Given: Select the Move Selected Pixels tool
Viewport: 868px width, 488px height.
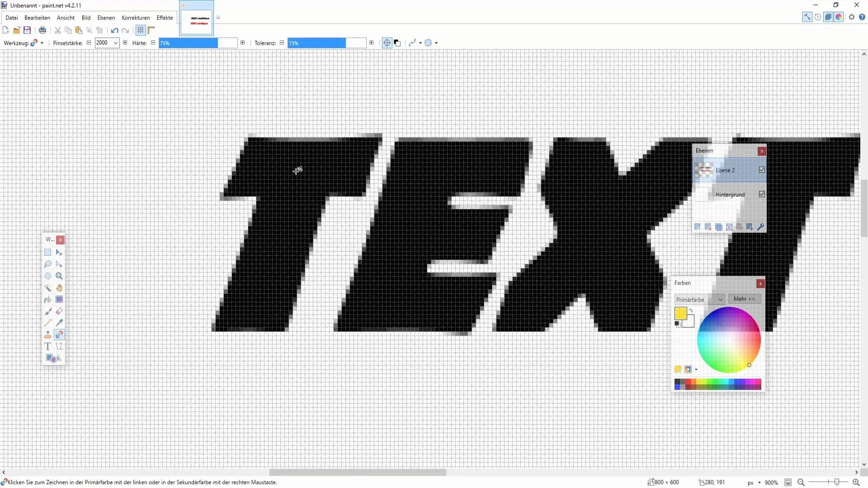Looking at the screenshot, I should tap(59, 252).
